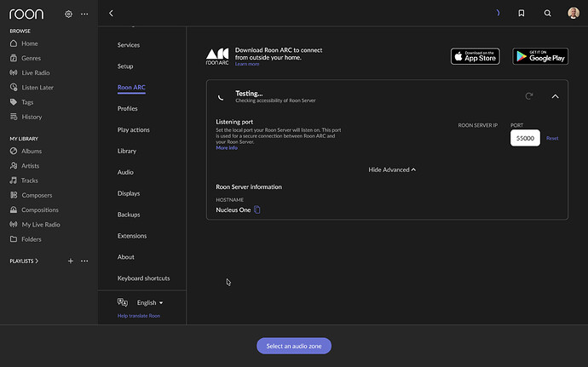Image resolution: width=588 pixels, height=367 pixels.
Task: Open the Profiles settings tab
Action: pyautogui.click(x=128, y=109)
